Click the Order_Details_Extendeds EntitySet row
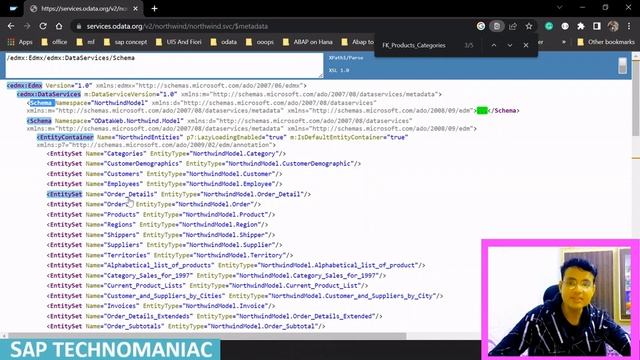This screenshot has height=360, width=640. point(214,316)
